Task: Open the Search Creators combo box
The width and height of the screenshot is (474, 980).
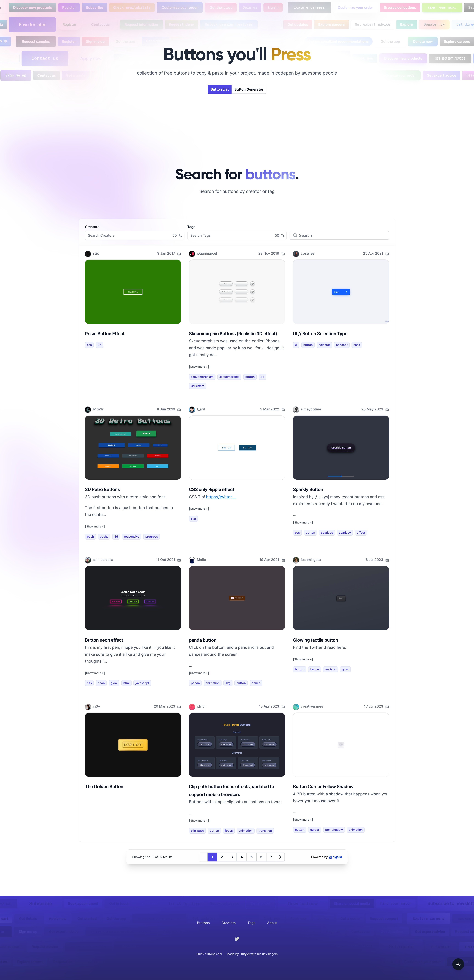Action: (x=134, y=235)
